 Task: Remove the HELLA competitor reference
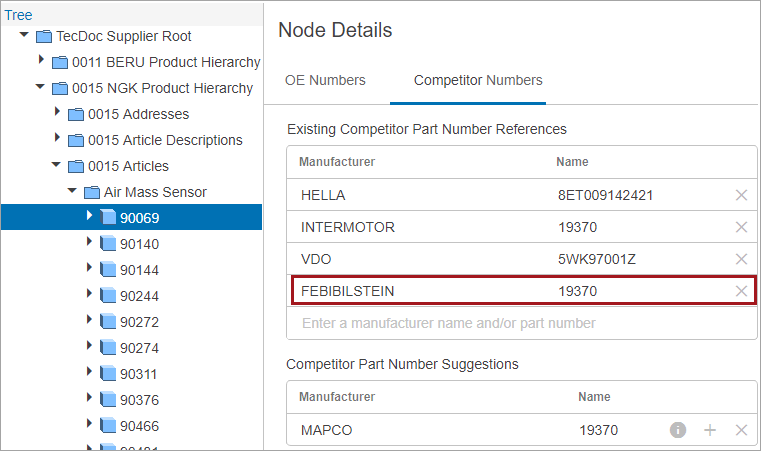pos(741,195)
